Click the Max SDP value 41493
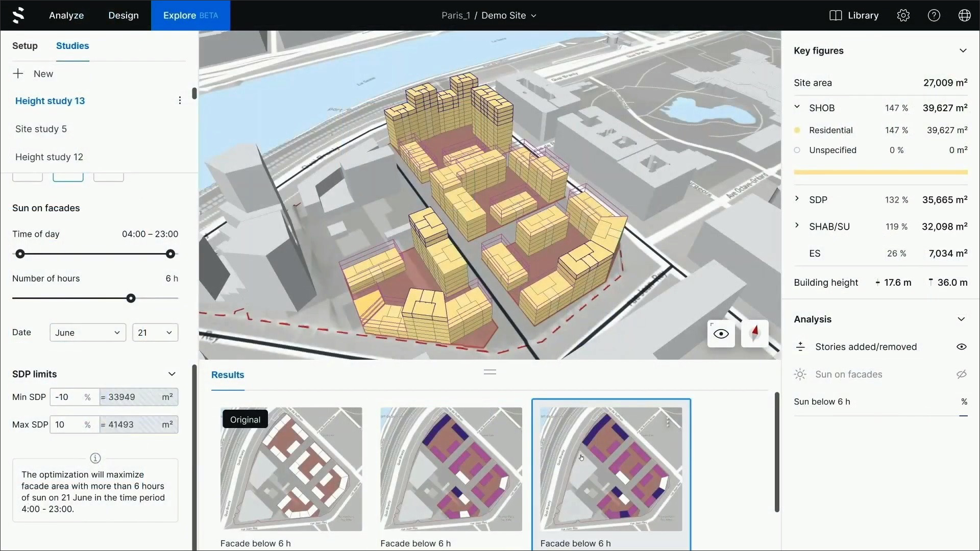This screenshot has height=551, width=980. (x=138, y=424)
